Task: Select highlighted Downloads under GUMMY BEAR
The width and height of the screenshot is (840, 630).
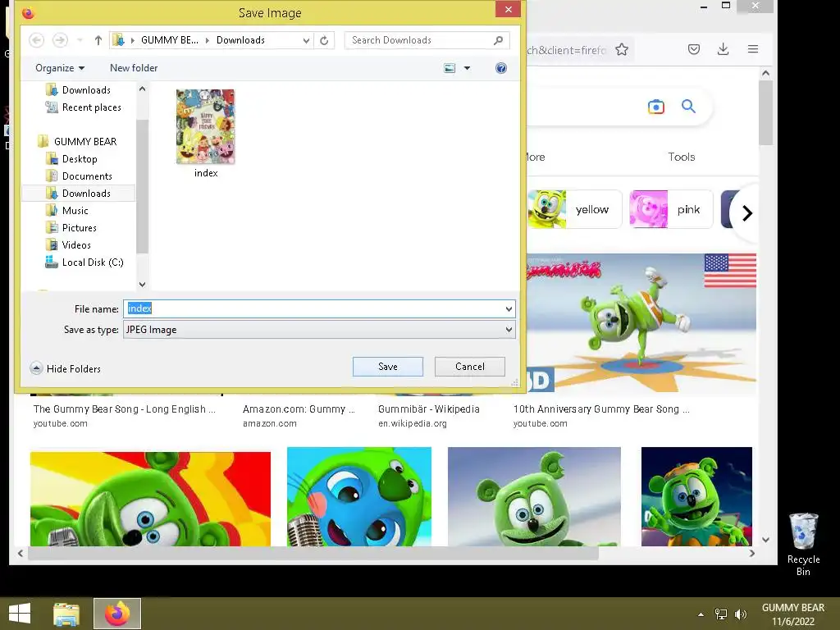Action: pos(79,194)
